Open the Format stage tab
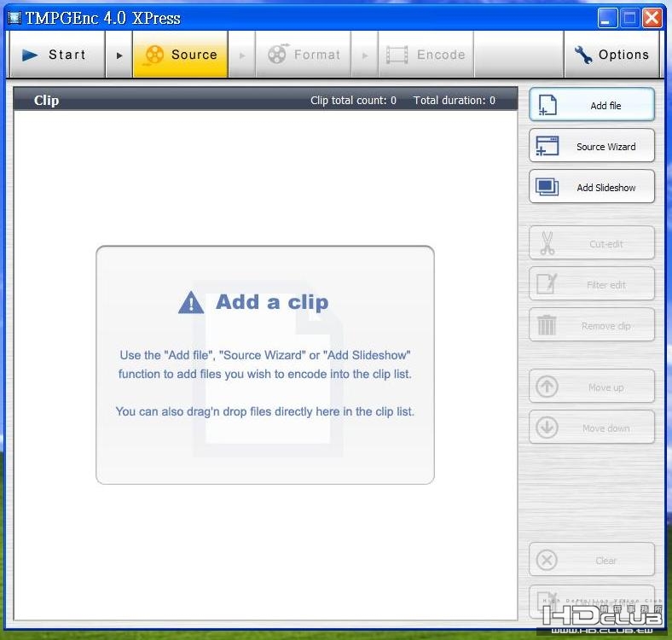This screenshot has width=672, height=640. (303, 55)
